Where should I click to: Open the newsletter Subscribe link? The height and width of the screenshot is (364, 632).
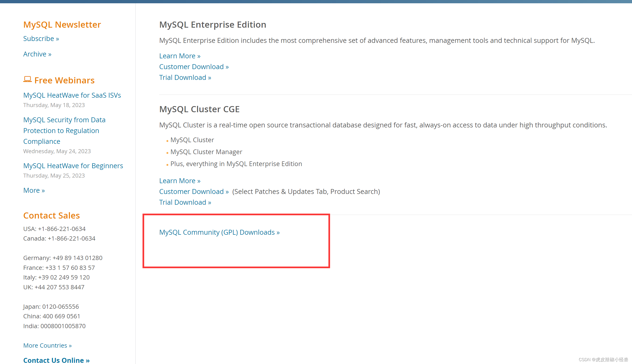pyautogui.click(x=41, y=39)
